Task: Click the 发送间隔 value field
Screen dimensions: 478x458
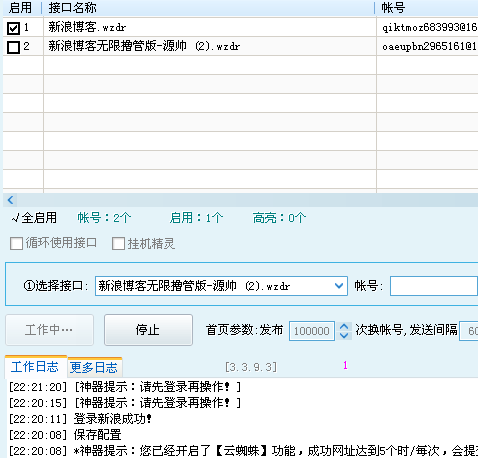Action: 469,331
